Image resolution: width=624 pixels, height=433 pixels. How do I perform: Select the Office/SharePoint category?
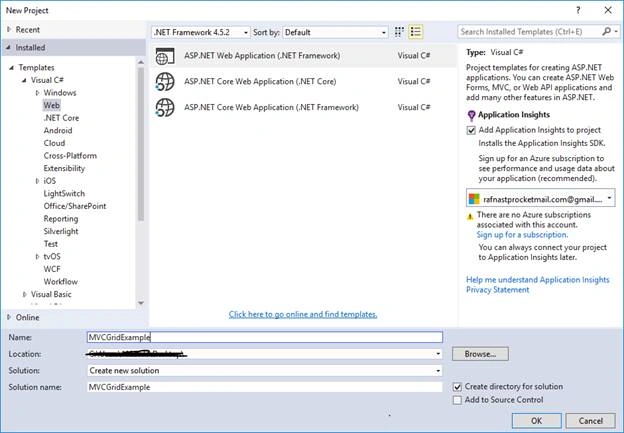point(75,206)
